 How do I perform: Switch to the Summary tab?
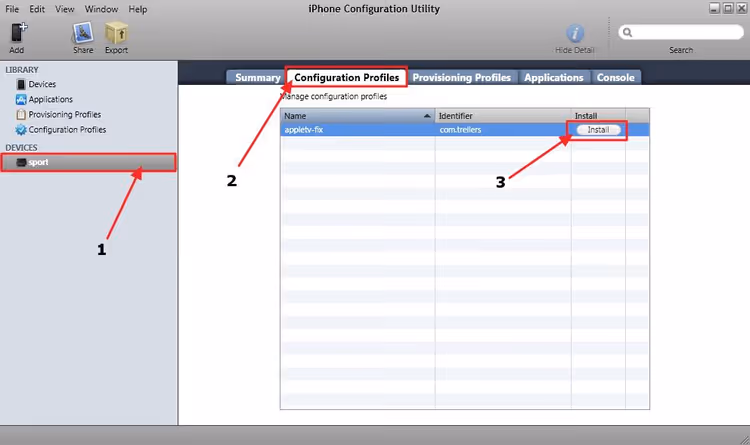tap(257, 78)
